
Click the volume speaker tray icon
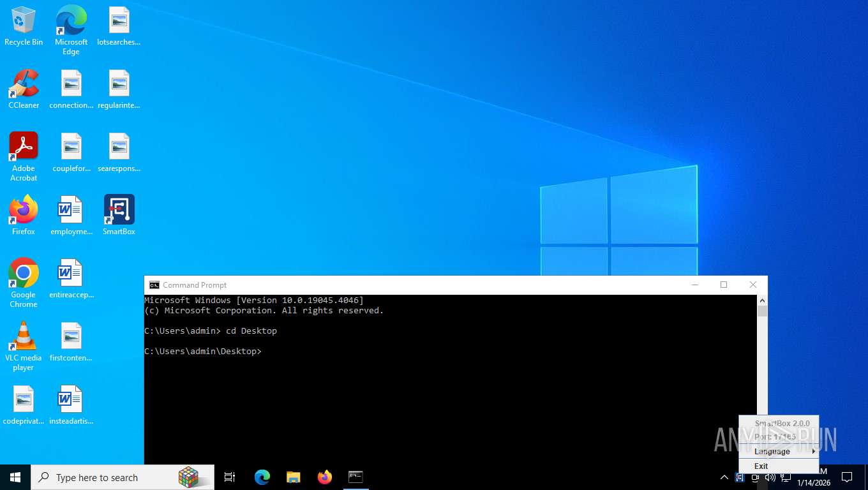tap(770, 477)
